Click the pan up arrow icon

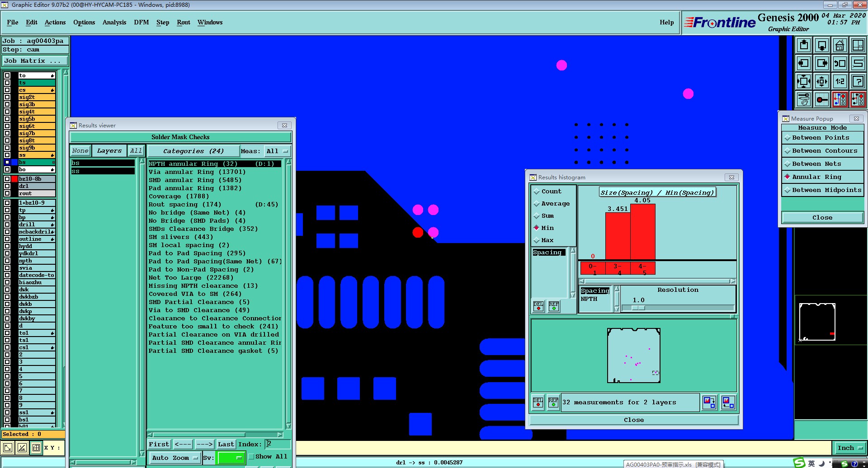(804, 45)
